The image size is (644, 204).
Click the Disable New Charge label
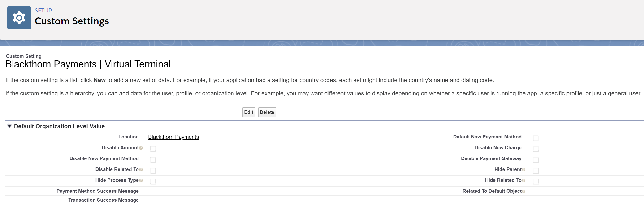498,148
